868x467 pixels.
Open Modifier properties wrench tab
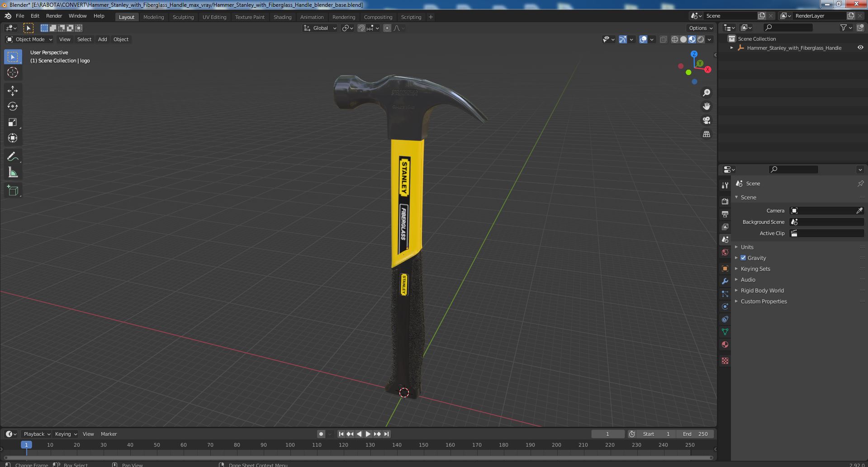(725, 281)
